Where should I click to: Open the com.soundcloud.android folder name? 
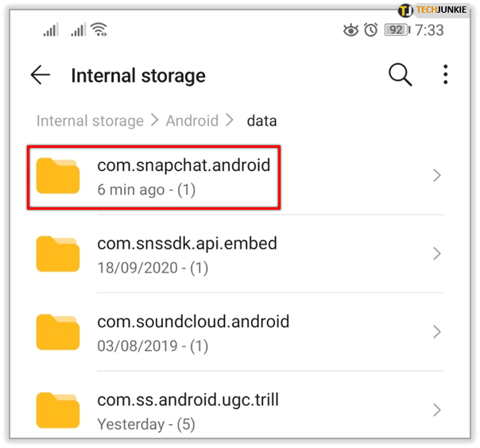pyautogui.click(x=193, y=322)
